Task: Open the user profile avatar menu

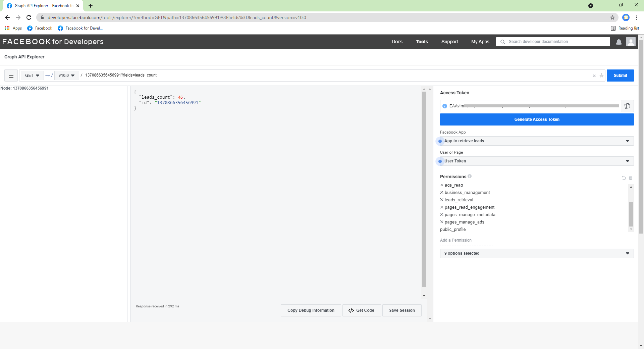Action: tap(631, 42)
